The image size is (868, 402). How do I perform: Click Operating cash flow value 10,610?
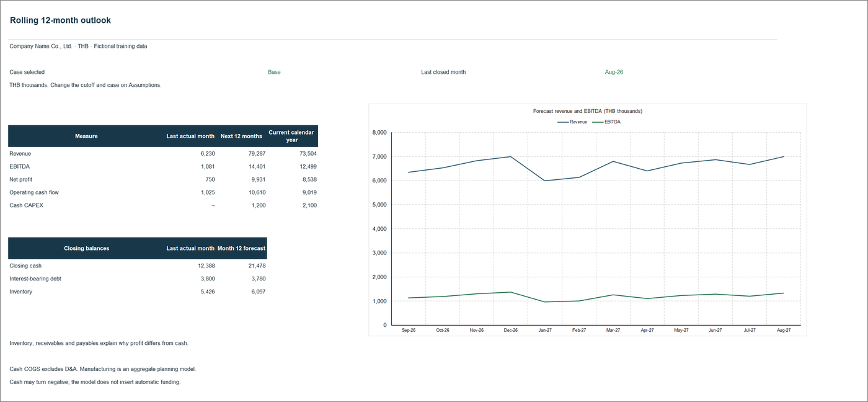(x=257, y=192)
